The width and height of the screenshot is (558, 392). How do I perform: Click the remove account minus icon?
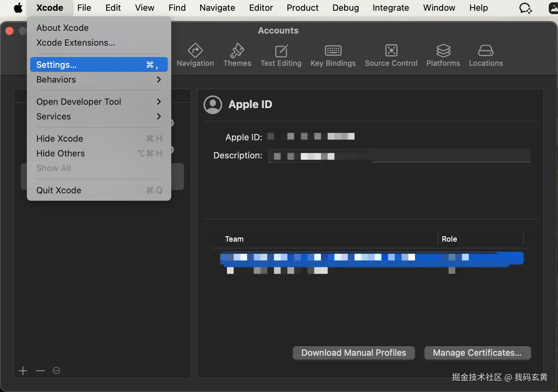tap(40, 371)
